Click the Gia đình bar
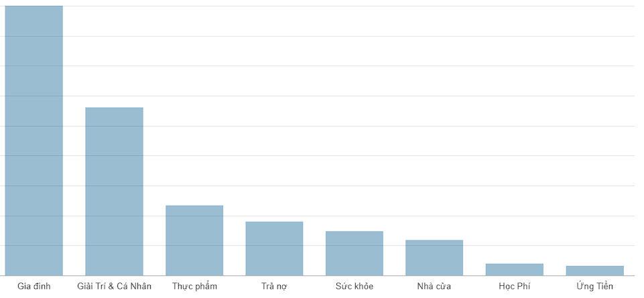 click(x=34, y=141)
